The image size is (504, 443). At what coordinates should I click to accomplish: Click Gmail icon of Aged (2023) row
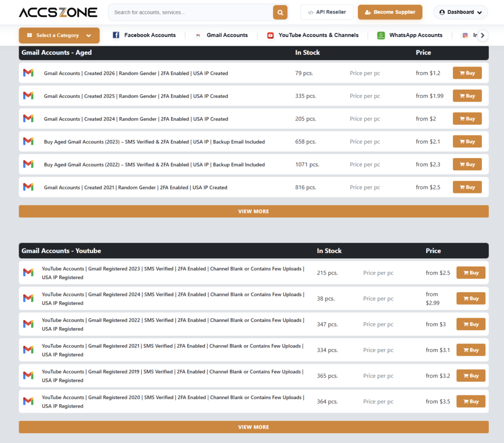tap(28, 141)
